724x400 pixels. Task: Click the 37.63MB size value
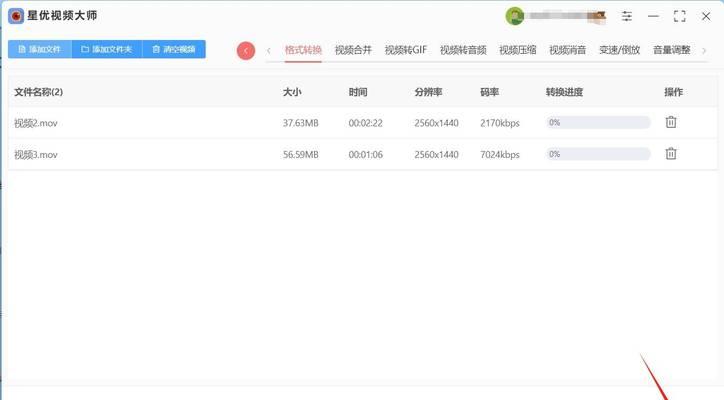click(301, 123)
